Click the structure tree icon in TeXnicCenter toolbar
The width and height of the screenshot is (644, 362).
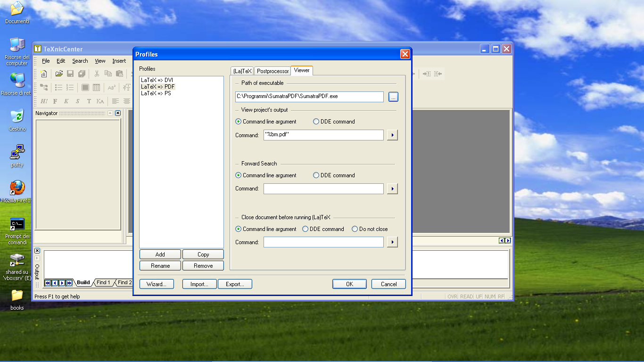click(44, 87)
